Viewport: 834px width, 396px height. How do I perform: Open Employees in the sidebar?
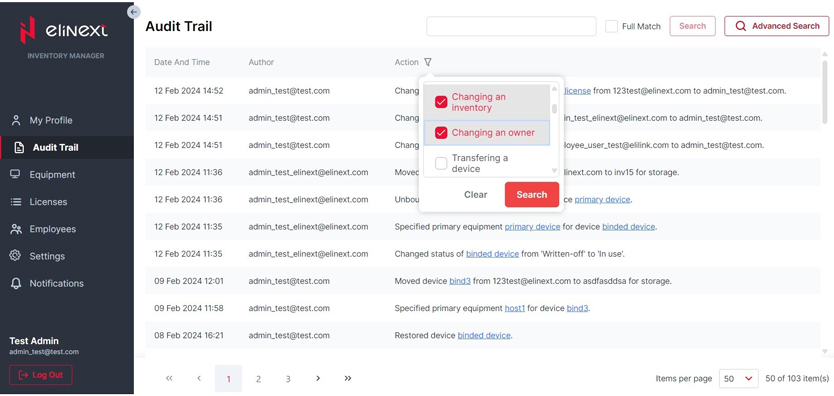click(x=53, y=229)
